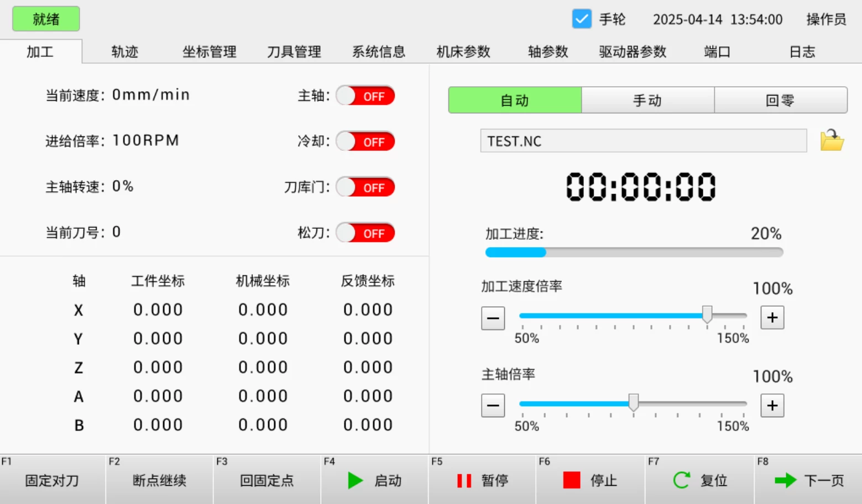The height and width of the screenshot is (504, 862).
Task: Click the green reset arrow icon for 复位
Action: [682, 480]
